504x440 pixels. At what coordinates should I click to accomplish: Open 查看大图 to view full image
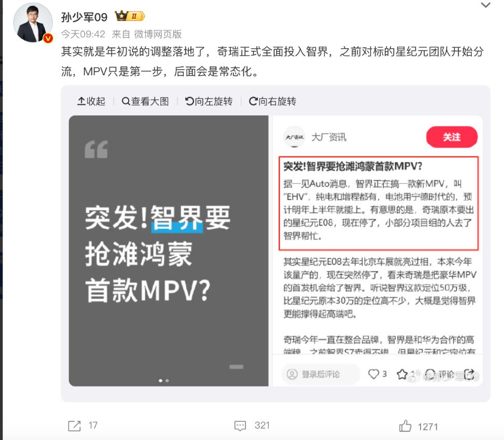coord(145,101)
